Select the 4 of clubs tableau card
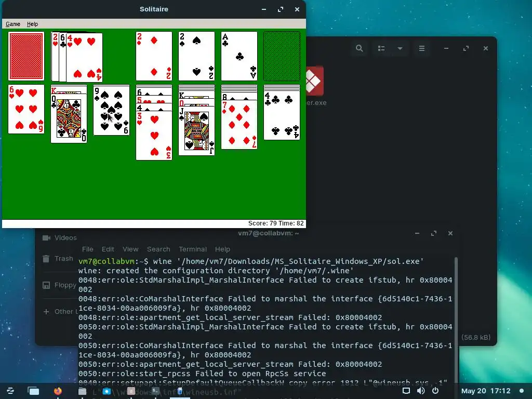Image resolution: width=532 pixels, height=399 pixels. [282, 115]
